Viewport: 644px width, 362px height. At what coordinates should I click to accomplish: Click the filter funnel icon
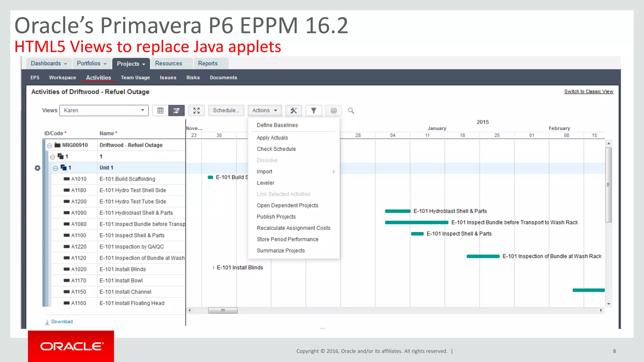[314, 111]
